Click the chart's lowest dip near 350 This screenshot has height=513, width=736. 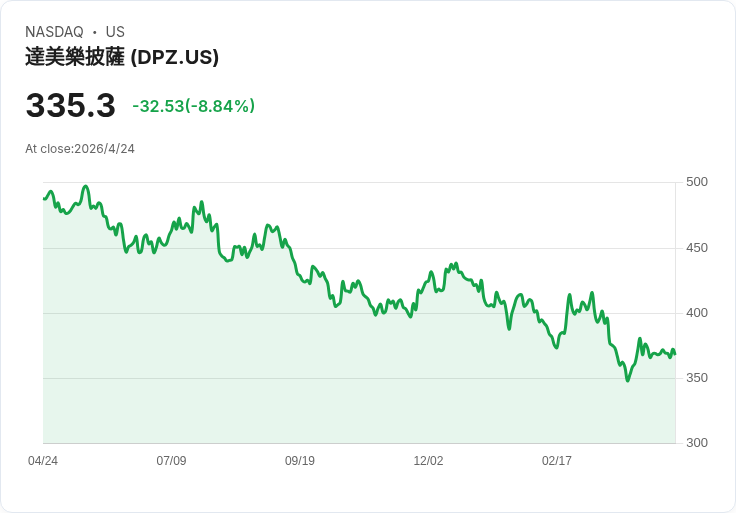coord(628,380)
